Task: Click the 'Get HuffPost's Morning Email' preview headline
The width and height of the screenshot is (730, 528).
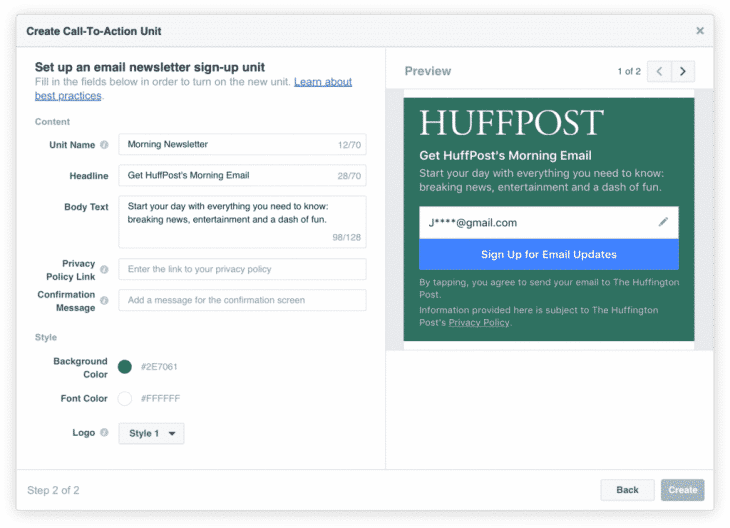Action: [505, 156]
